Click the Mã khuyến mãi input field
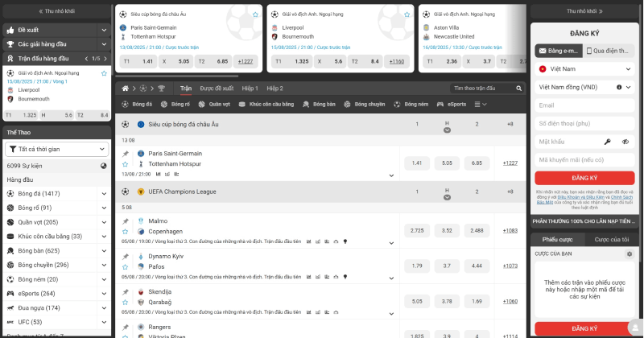This screenshot has height=338, width=644. click(584, 160)
